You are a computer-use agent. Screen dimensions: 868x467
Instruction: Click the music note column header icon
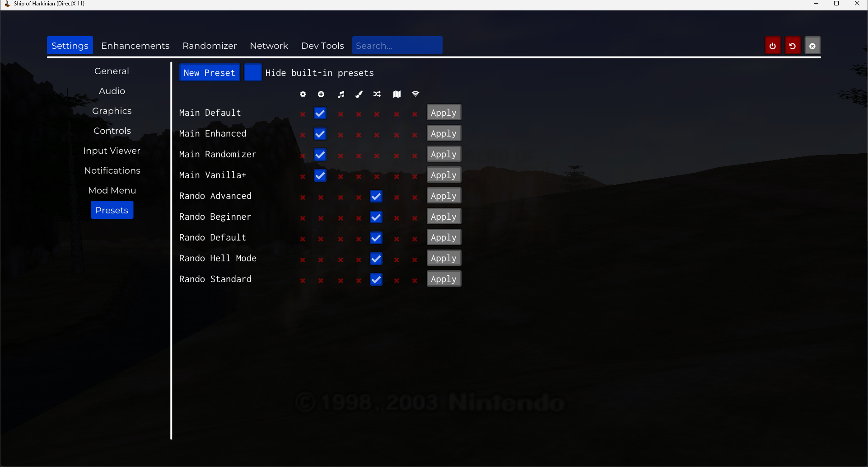[x=341, y=94]
